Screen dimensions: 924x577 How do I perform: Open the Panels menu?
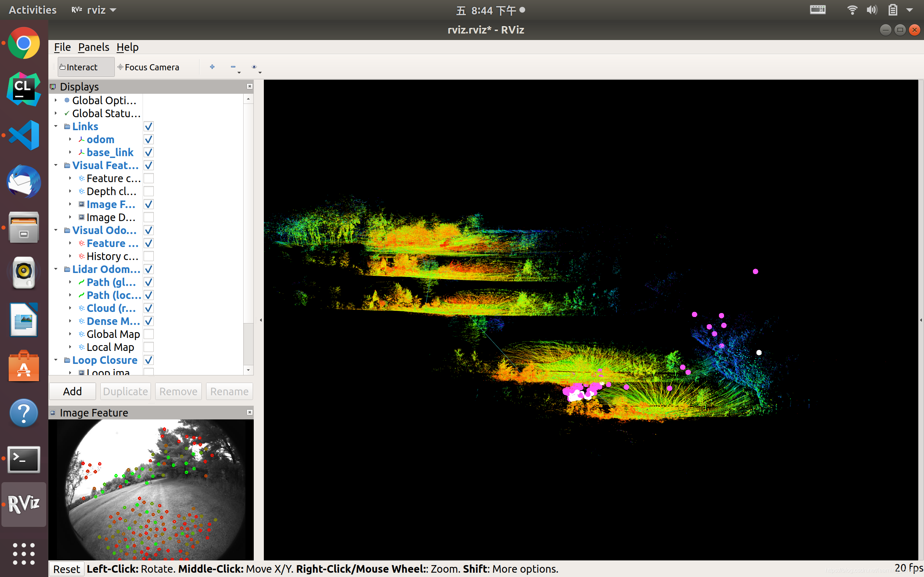[93, 47]
